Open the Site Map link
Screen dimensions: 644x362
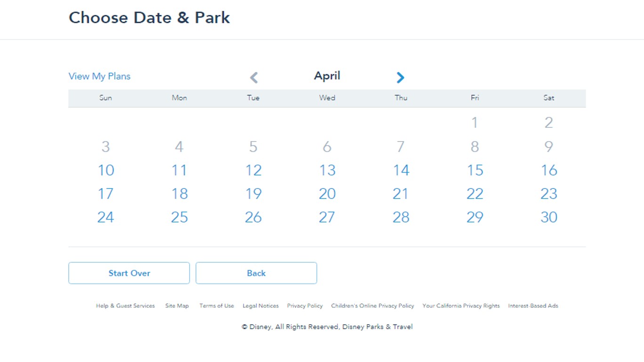pos(177,306)
